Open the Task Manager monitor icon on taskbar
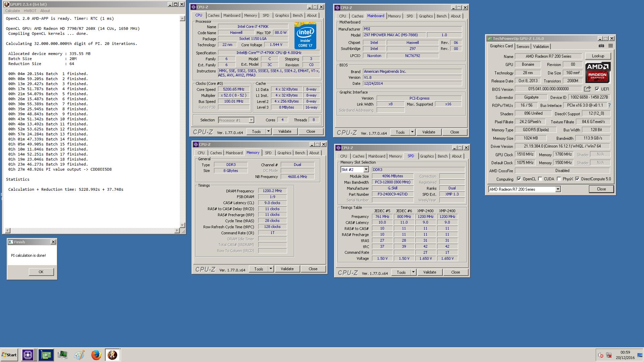 pos(62,355)
